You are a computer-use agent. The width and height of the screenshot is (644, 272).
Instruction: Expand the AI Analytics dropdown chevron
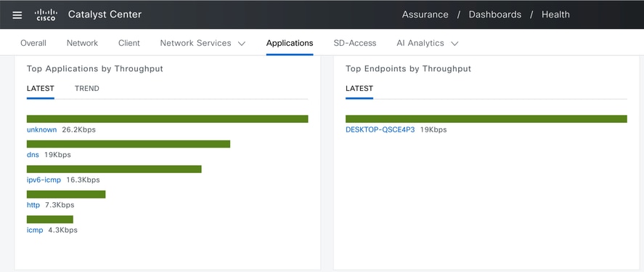click(455, 43)
